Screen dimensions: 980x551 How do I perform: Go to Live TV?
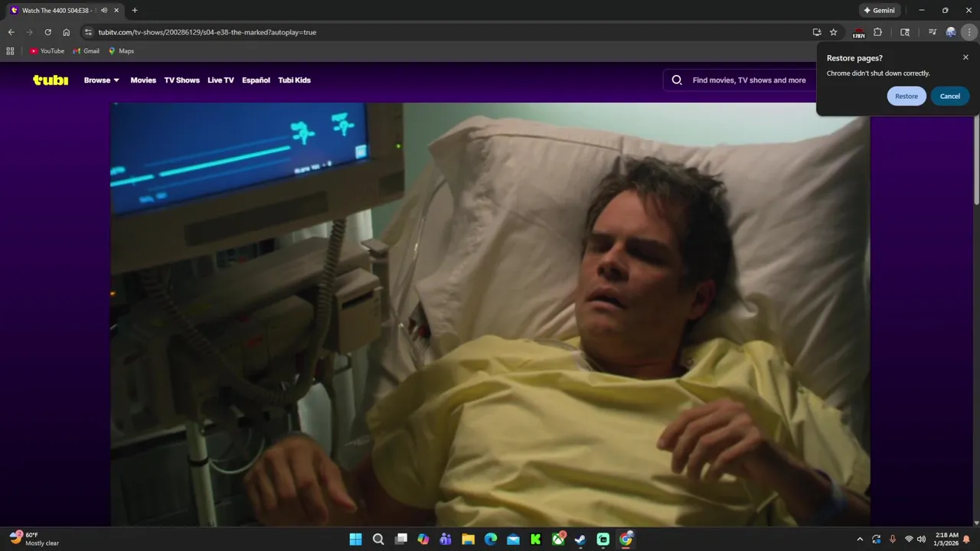[x=220, y=80]
